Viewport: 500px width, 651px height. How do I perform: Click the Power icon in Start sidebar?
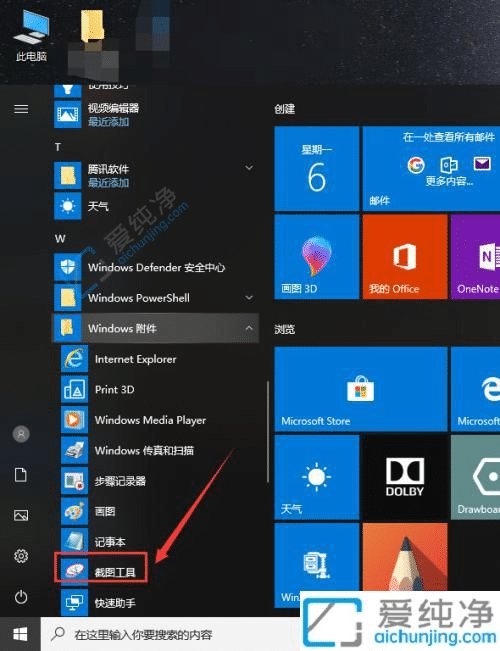[x=21, y=597]
